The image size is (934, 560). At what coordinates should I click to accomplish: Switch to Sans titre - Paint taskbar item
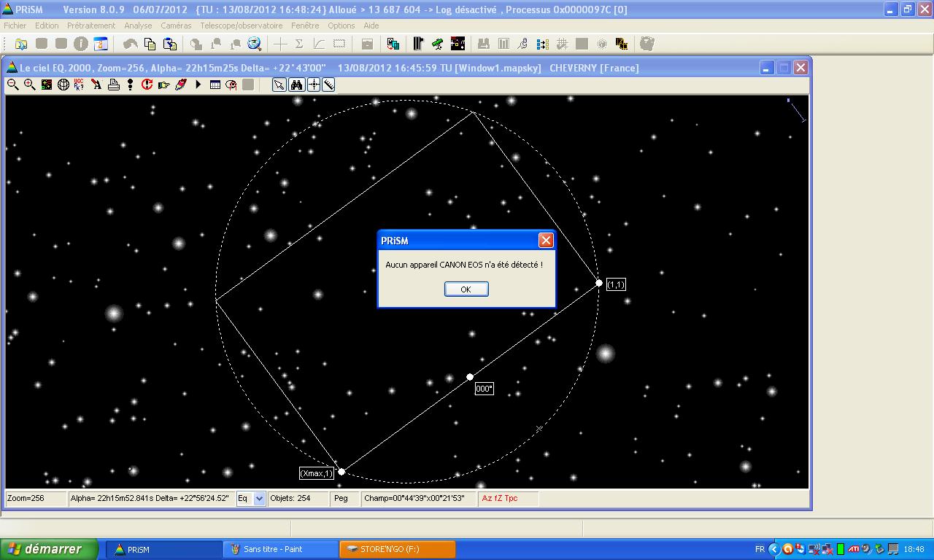280,549
